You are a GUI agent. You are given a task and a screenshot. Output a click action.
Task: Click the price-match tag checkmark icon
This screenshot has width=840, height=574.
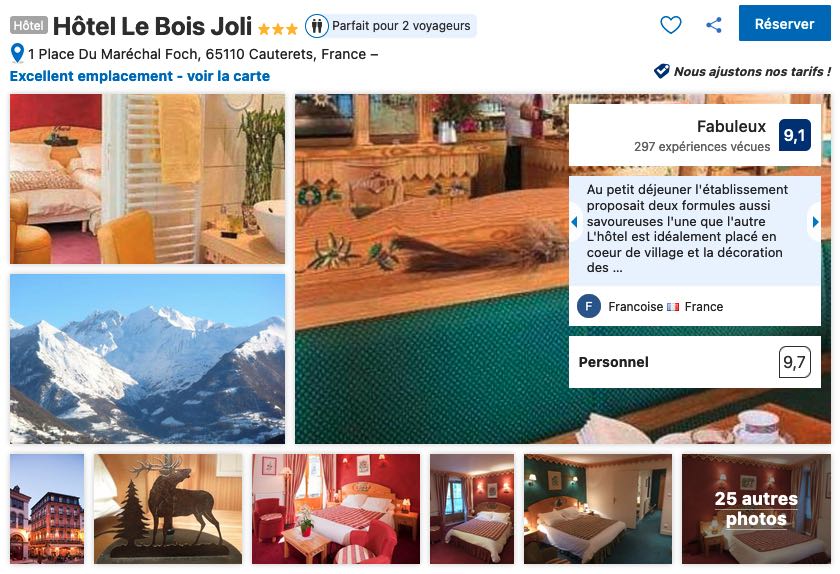[x=662, y=71]
